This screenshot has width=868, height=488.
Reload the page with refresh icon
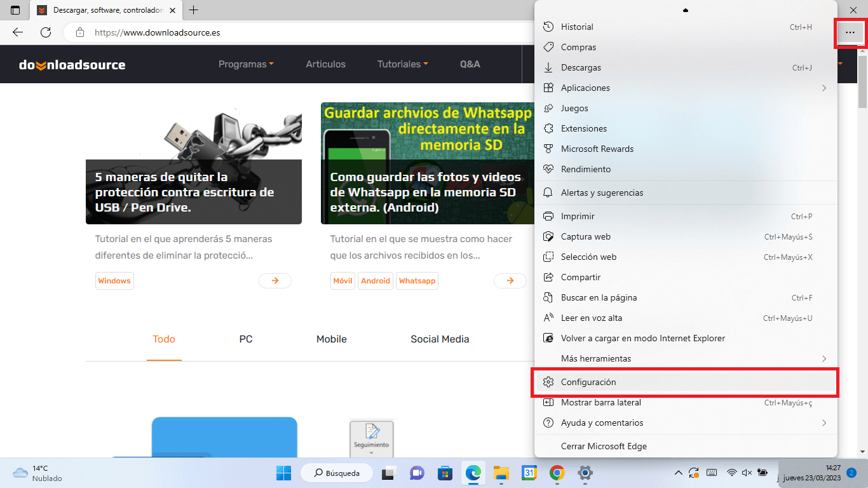46,32
